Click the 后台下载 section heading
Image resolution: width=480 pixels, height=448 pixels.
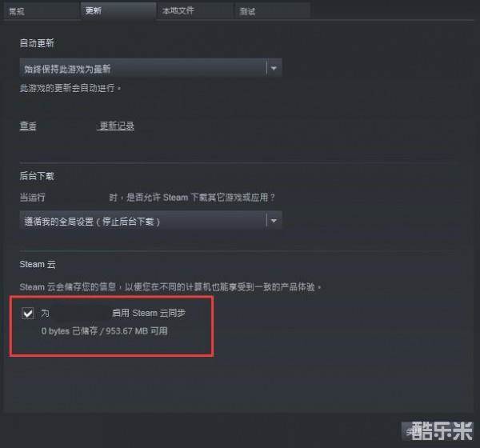tap(37, 176)
